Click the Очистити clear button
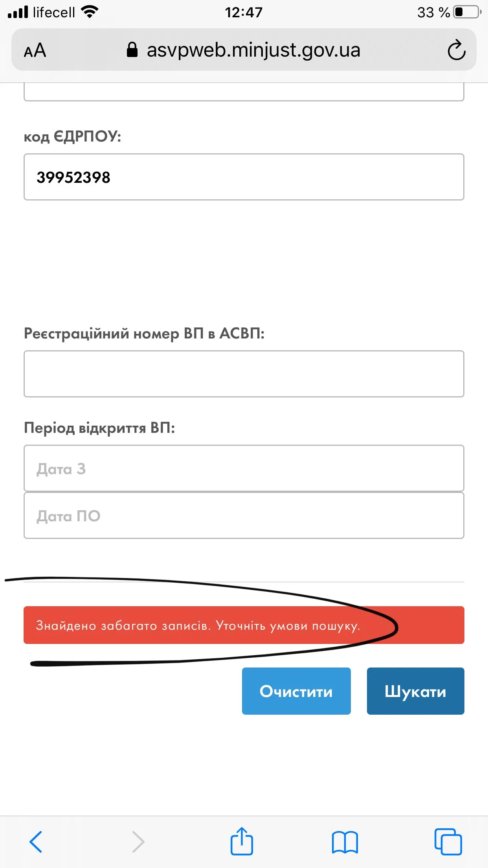The width and height of the screenshot is (488, 868). click(296, 691)
